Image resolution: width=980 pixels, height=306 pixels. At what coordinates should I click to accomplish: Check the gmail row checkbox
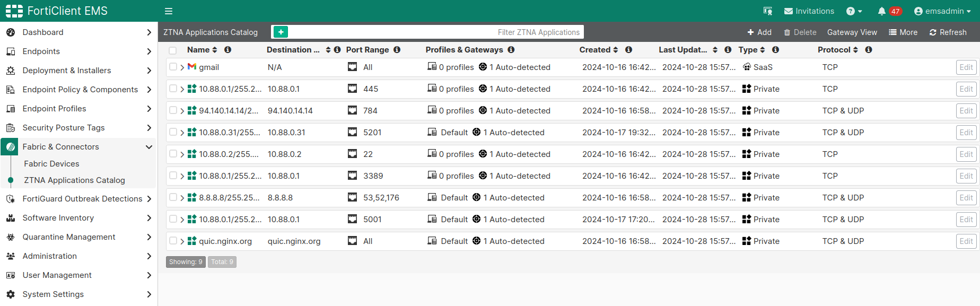[x=173, y=67]
